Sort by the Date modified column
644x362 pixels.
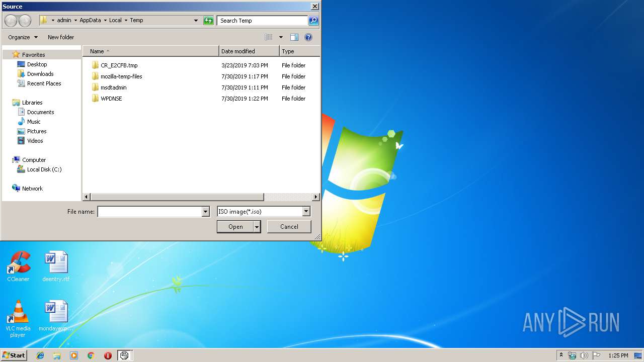click(249, 51)
